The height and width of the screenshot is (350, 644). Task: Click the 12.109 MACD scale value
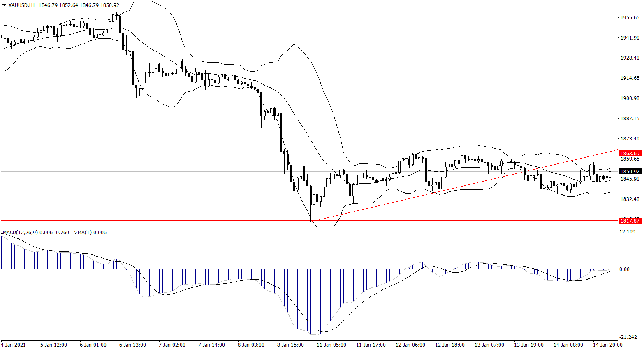[x=627, y=232]
